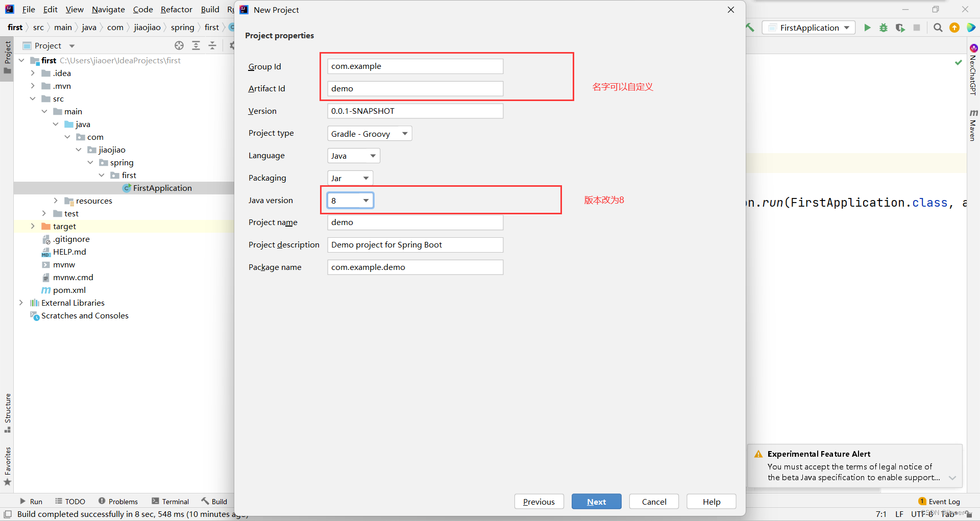Click Collapse All icon in Project panel
980x521 pixels.
[212, 45]
